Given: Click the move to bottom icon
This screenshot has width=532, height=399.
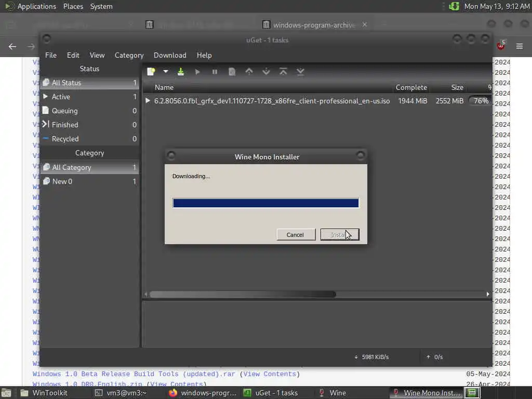Looking at the screenshot, I should [300, 72].
